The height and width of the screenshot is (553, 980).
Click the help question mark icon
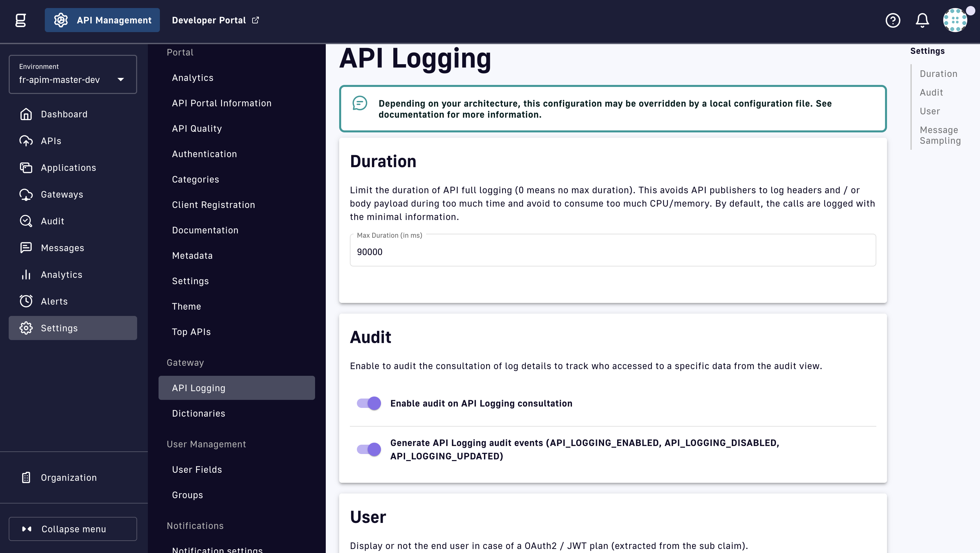click(892, 20)
